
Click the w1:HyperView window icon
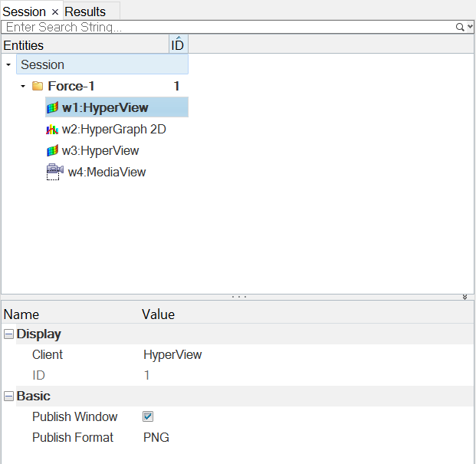[52, 108]
